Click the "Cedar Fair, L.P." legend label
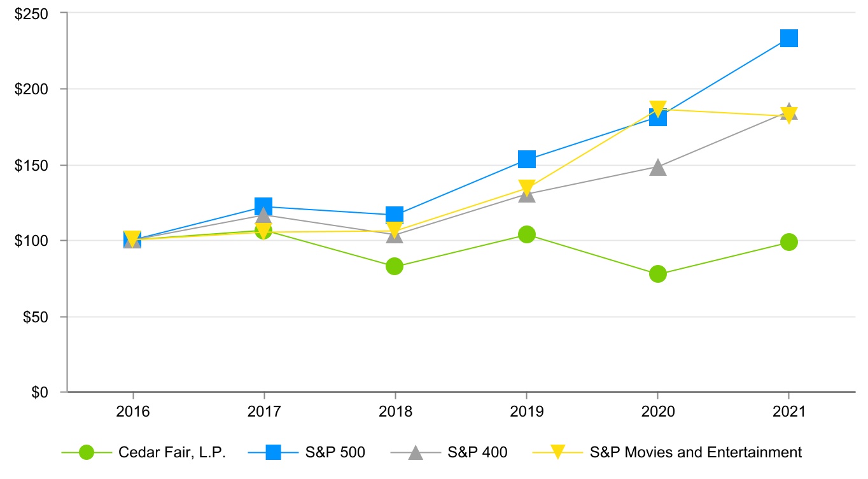 (x=172, y=453)
